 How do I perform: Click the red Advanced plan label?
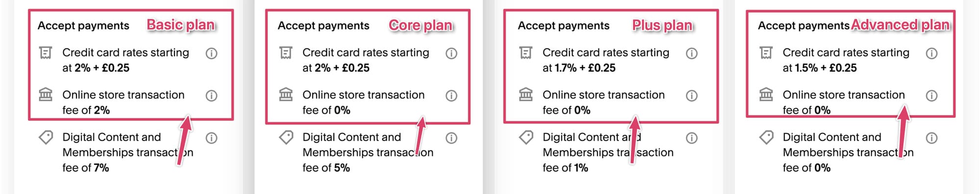pos(901,25)
